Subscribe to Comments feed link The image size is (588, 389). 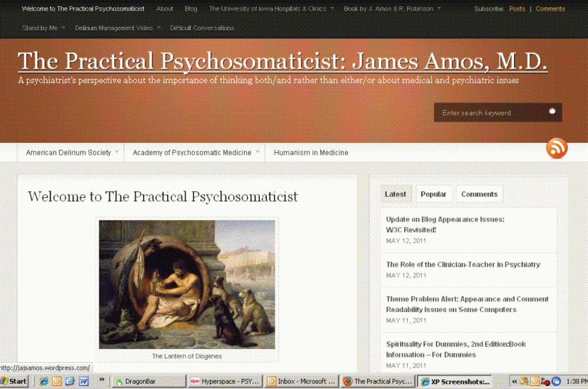[550, 9]
